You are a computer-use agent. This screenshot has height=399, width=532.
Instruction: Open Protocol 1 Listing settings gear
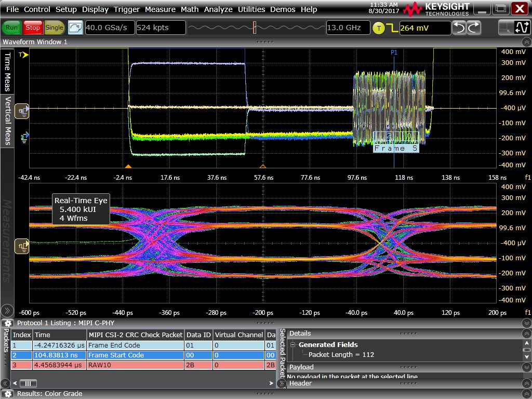pyautogui.click(x=8, y=323)
